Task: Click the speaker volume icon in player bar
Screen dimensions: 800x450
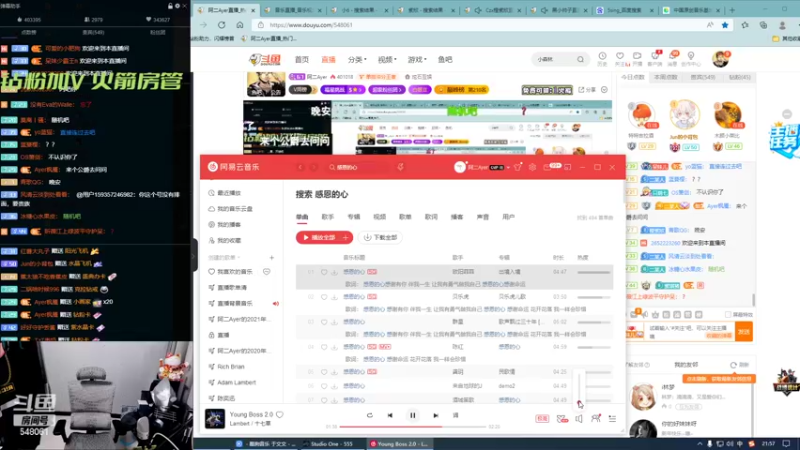Action: (x=579, y=419)
